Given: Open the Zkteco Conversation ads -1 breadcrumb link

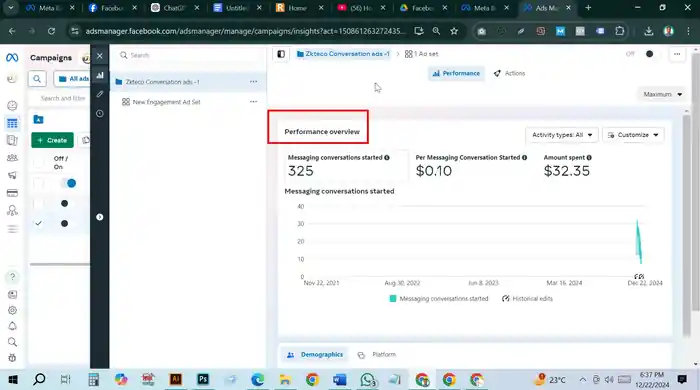Looking at the screenshot, I should (343, 54).
